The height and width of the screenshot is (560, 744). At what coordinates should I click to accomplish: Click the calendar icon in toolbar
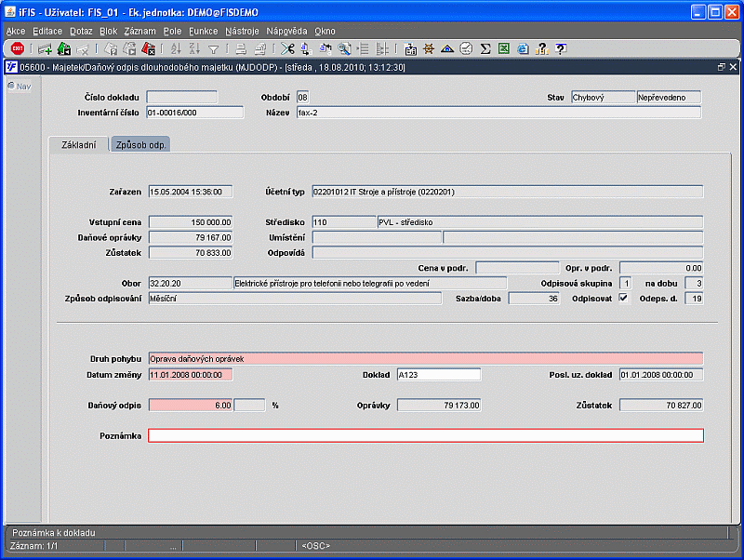[x=410, y=48]
